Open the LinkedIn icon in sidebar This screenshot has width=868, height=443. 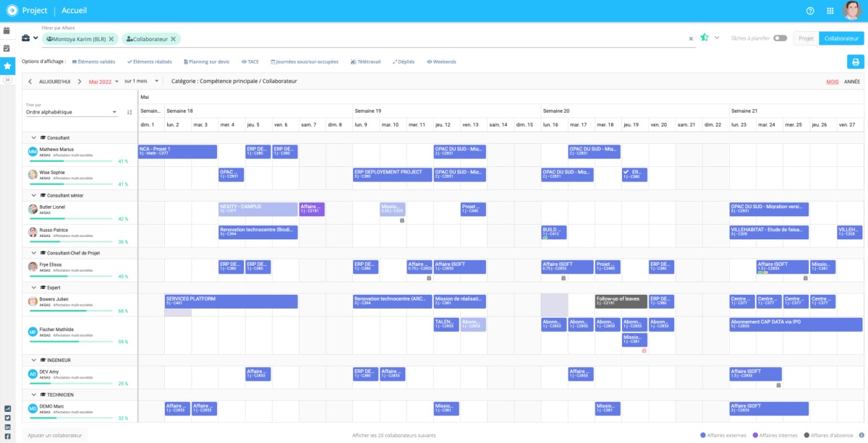pyautogui.click(x=7, y=427)
